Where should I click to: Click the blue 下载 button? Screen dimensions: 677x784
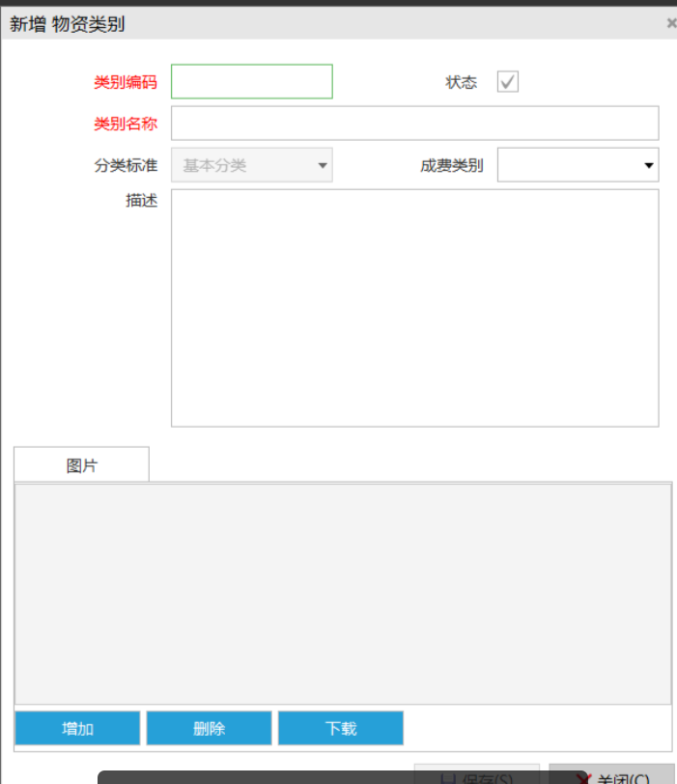[x=341, y=728]
